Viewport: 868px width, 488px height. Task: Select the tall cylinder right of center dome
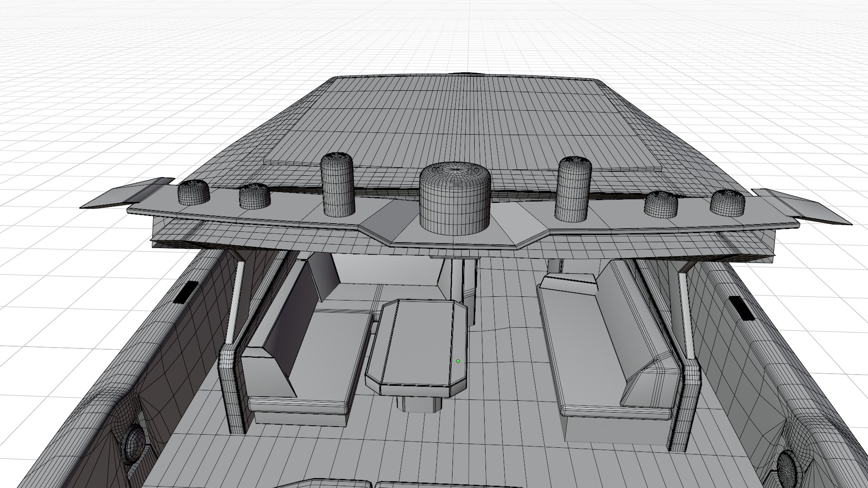[x=574, y=189]
